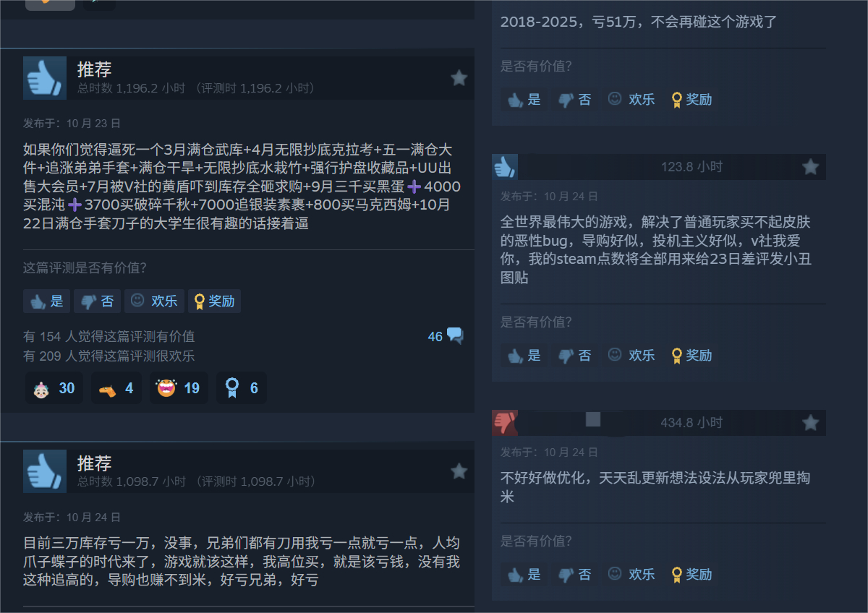Click the star icon on the 1,196.2 hour review
This screenshot has height=613, width=868.
(x=459, y=78)
